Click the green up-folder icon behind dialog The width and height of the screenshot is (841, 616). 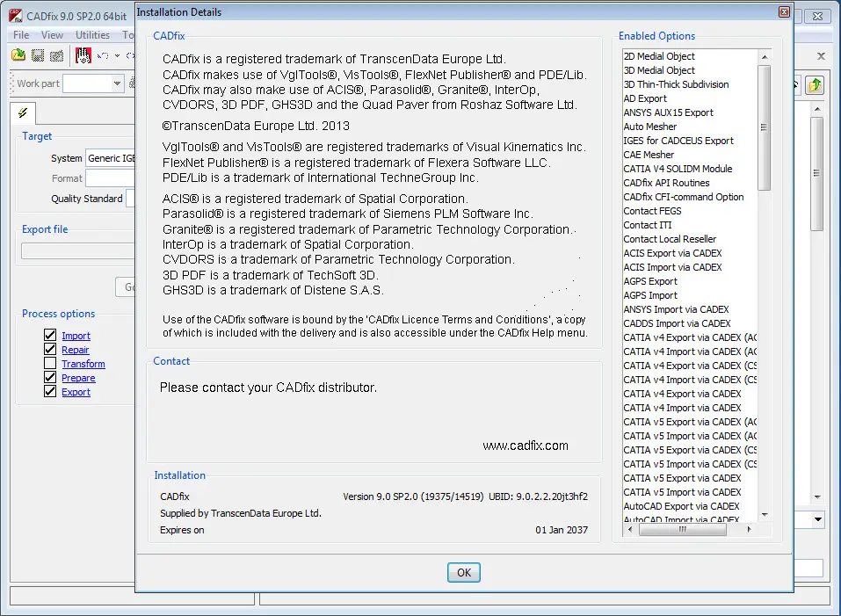pos(815,84)
